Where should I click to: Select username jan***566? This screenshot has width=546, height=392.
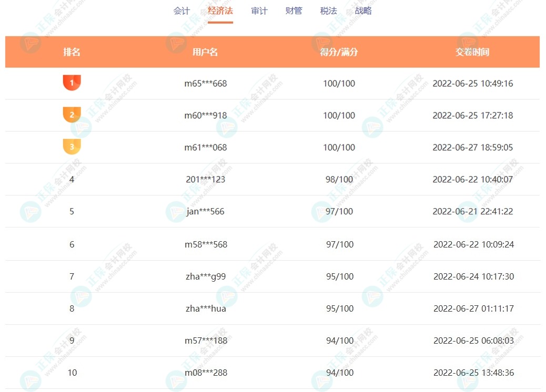point(206,211)
